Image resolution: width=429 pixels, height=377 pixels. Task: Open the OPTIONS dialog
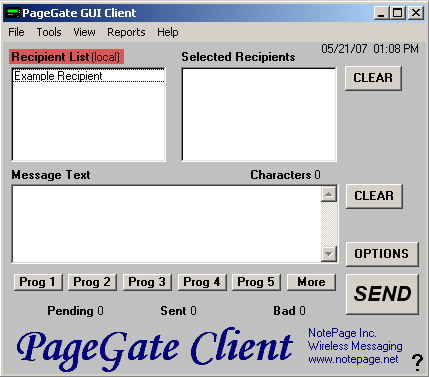coord(382,254)
